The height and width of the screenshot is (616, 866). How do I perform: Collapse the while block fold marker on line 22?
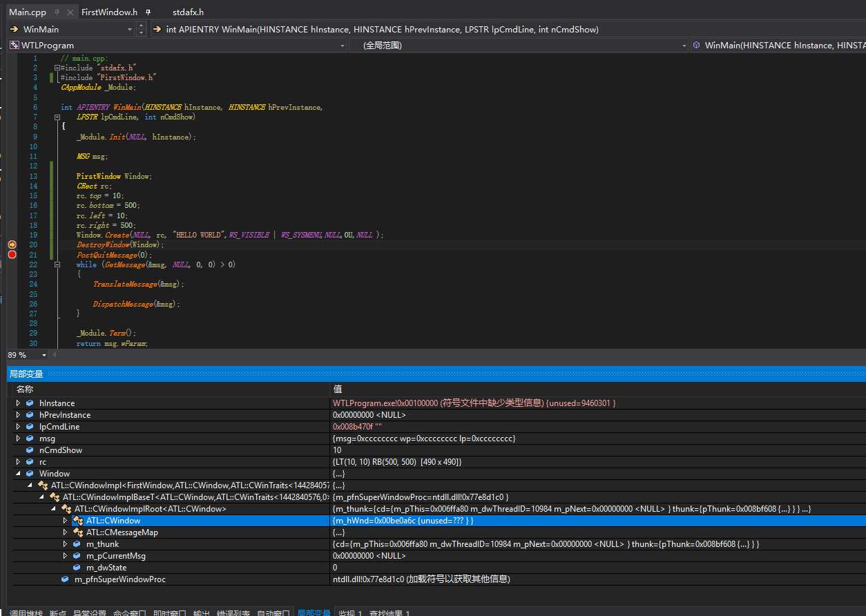[57, 264]
